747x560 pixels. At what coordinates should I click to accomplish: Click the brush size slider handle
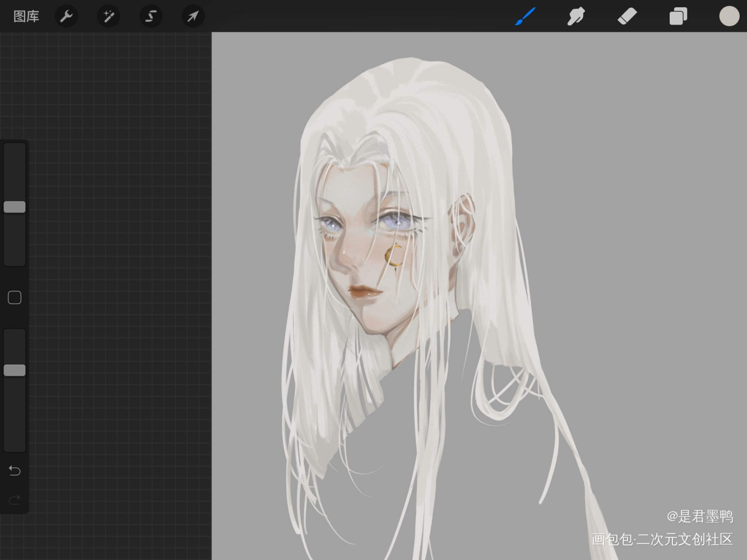pos(15,207)
